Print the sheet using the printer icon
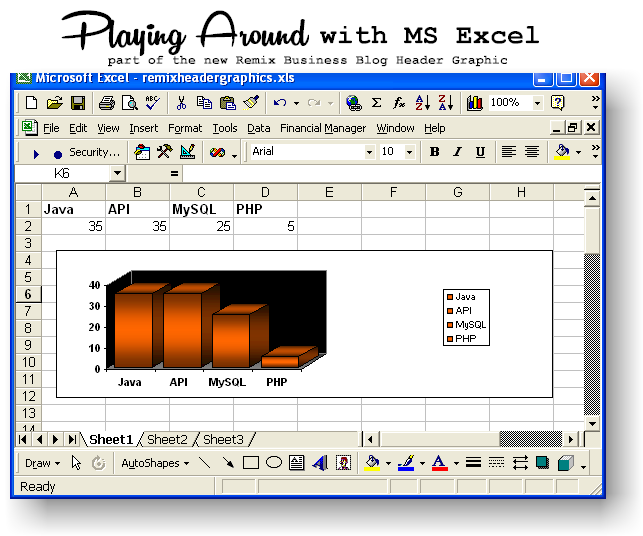This screenshot has width=643, height=536. [107, 103]
